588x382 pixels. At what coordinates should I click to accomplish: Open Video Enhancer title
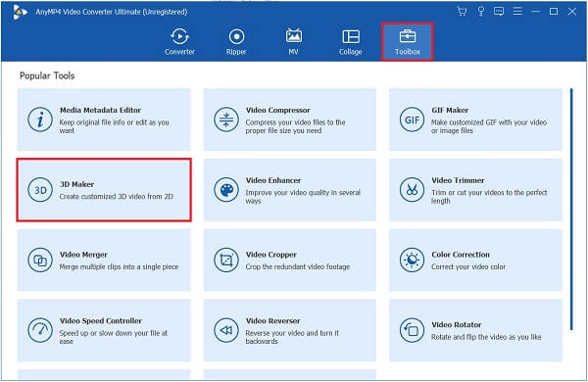[x=273, y=180]
